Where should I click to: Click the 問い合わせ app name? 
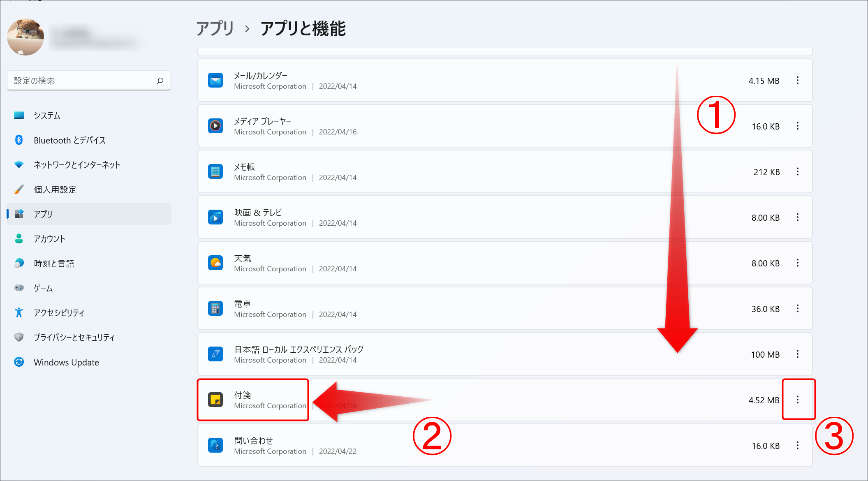click(x=253, y=441)
